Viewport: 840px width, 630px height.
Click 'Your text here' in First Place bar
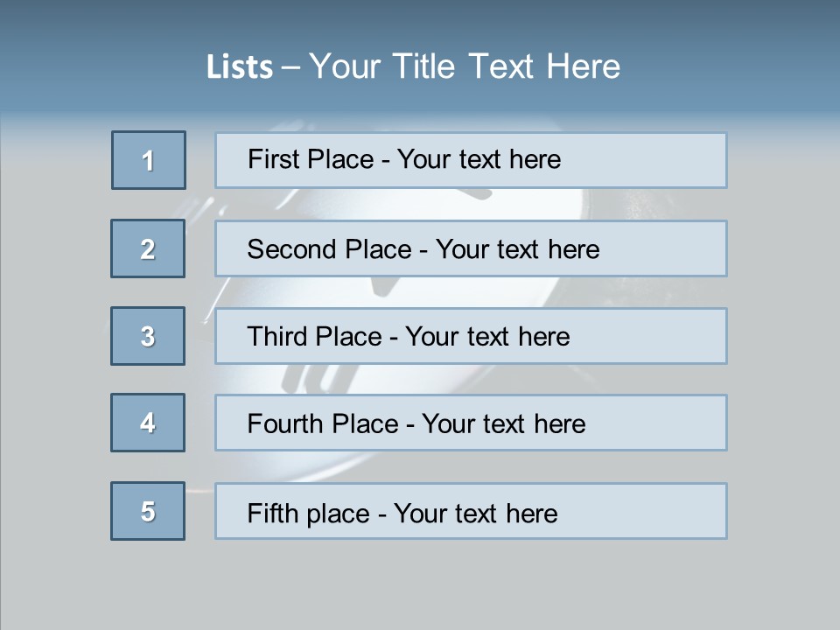(x=479, y=159)
